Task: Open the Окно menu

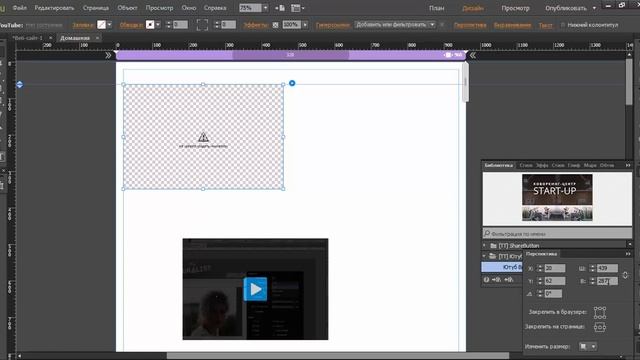Action: point(188,8)
